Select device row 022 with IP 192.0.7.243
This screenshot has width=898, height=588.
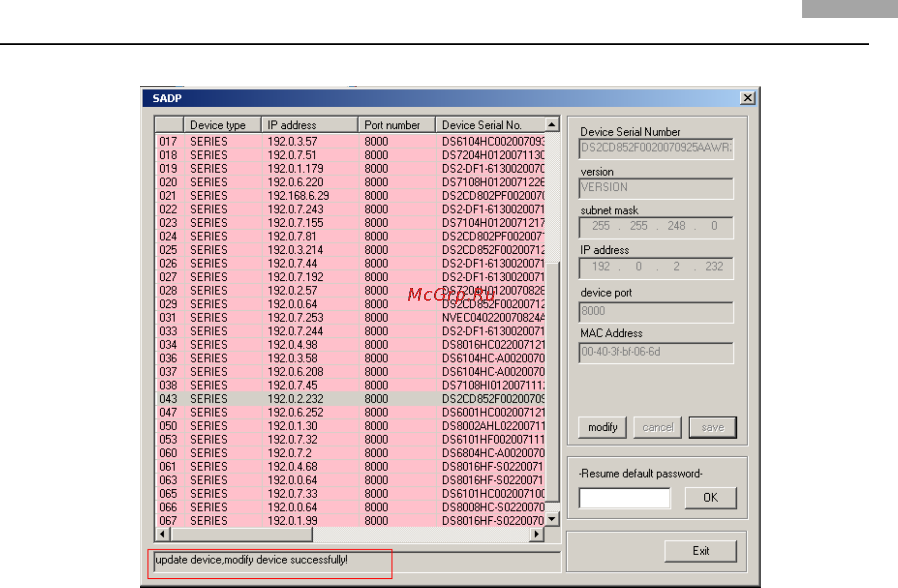pos(350,209)
